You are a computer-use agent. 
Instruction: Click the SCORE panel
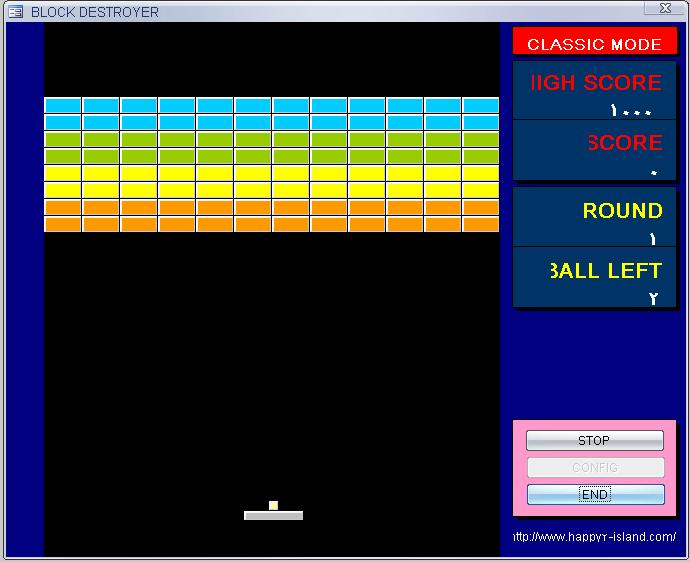click(595, 150)
